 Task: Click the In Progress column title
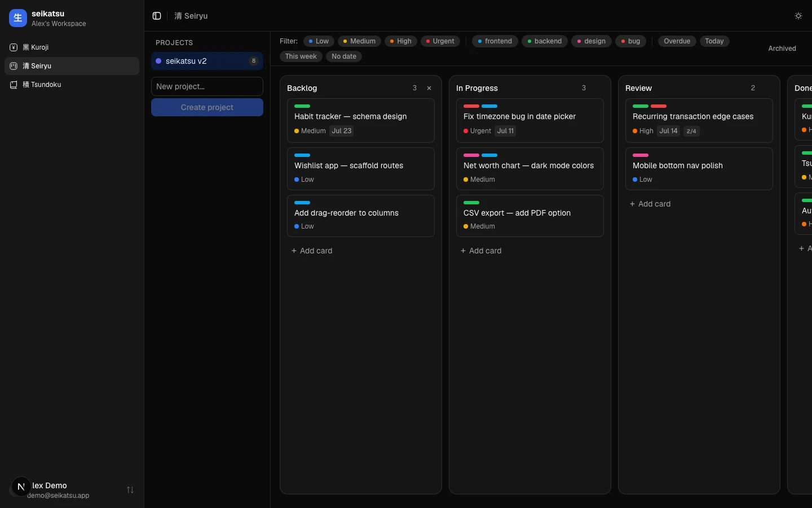click(477, 88)
